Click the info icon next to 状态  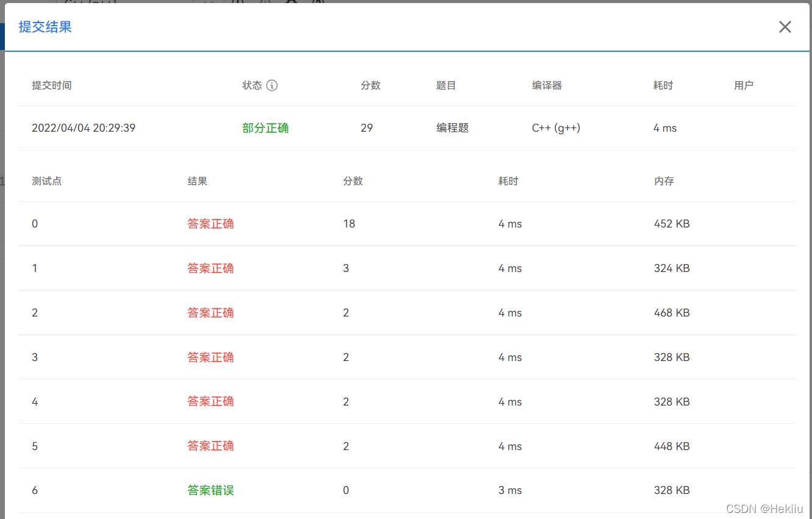coord(272,85)
